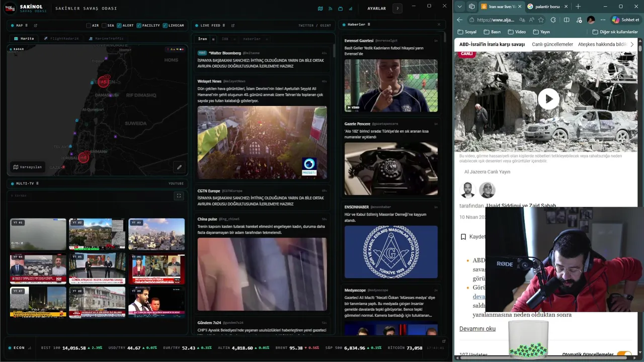Open YT #5 stream thumbnail

[x=97, y=268]
